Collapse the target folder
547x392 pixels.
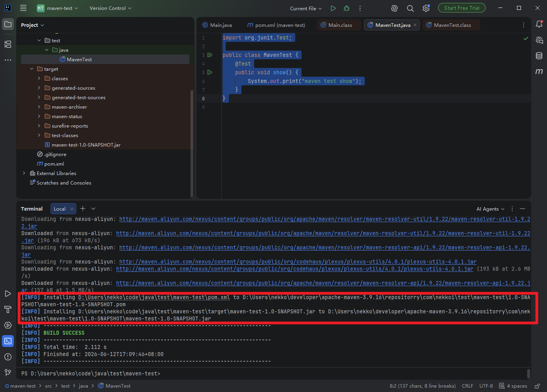(x=32, y=69)
